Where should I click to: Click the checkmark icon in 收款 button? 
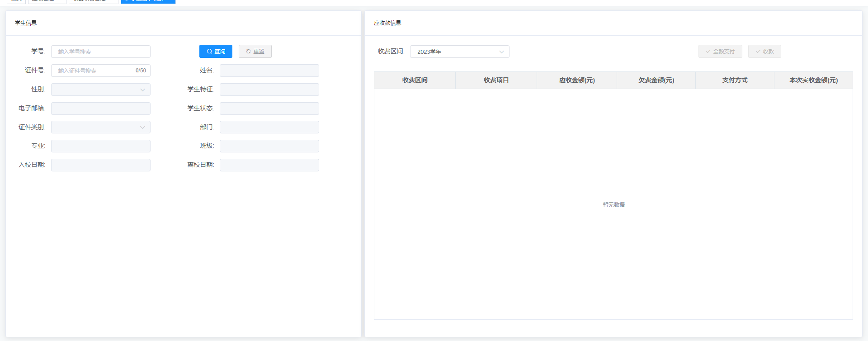pyautogui.click(x=758, y=52)
